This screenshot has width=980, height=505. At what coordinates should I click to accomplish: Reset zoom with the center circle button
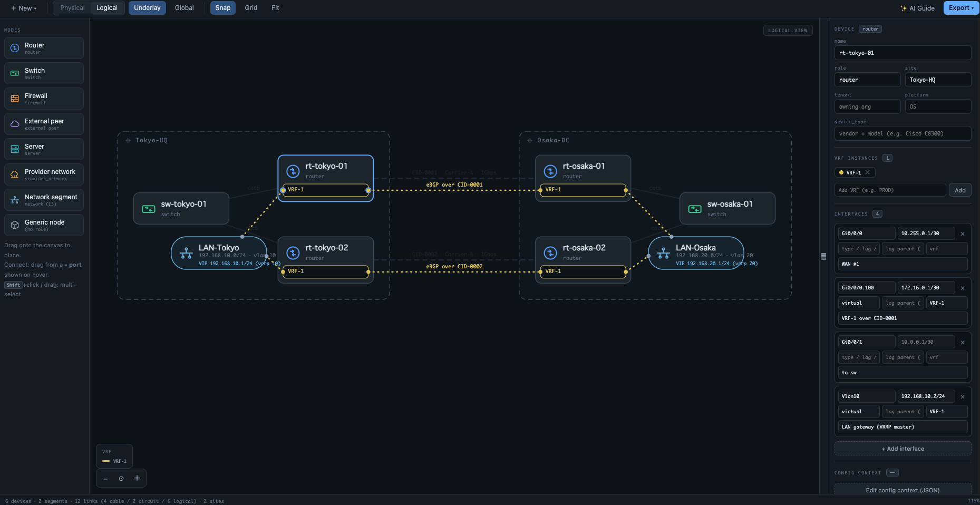pyautogui.click(x=121, y=479)
